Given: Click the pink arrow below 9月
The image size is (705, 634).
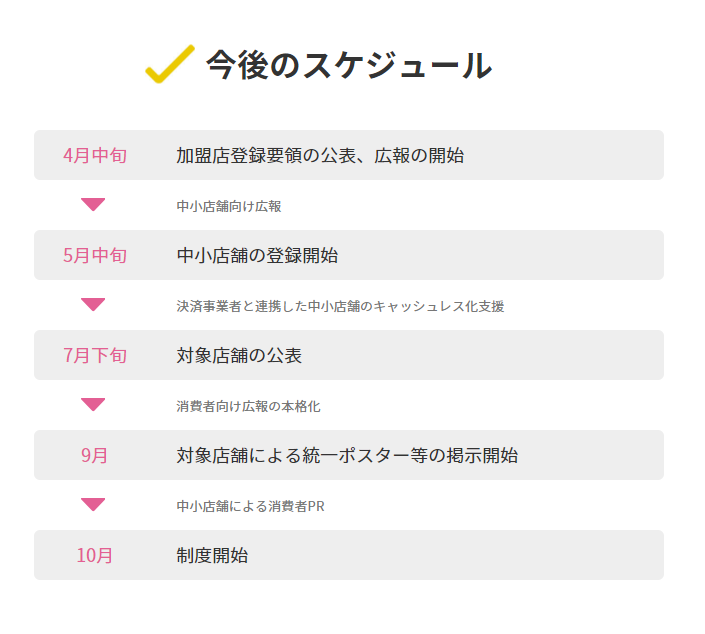Looking at the screenshot, I should tap(93, 505).
